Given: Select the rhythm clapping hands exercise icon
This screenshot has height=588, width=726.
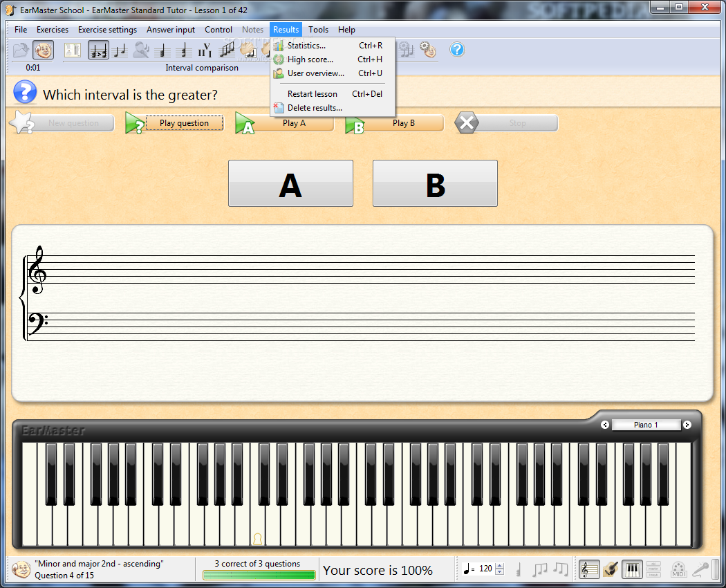Looking at the screenshot, I should pyautogui.click(x=248, y=50).
